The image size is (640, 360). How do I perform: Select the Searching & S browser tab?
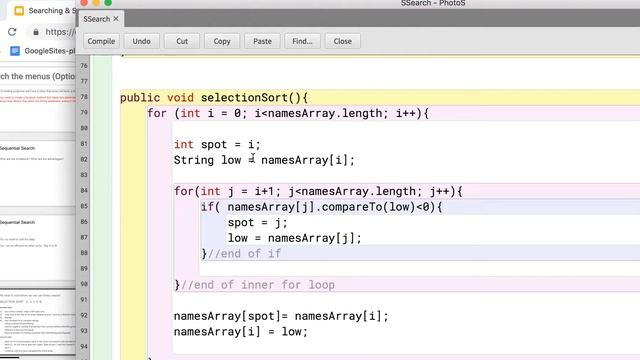pyautogui.click(x=46, y=11)
